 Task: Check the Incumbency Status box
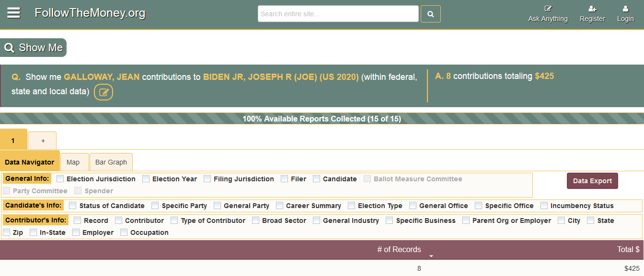(544, 205)
